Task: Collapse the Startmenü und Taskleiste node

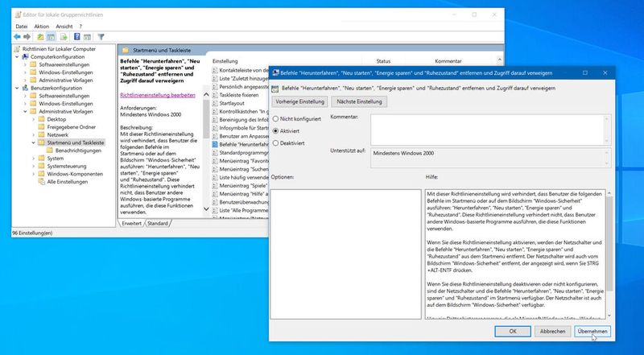Action: (x=34, y=142)
